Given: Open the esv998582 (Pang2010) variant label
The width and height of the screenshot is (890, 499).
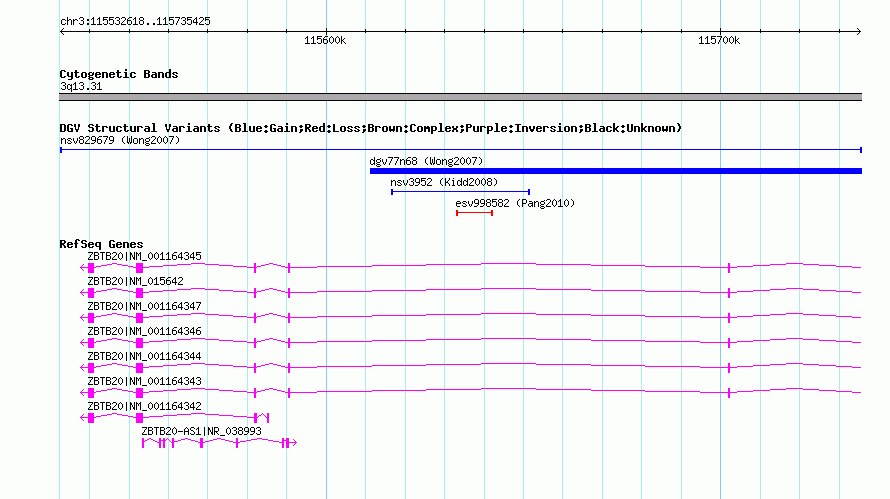Looking at the screenshot, I should coord(515,203).
